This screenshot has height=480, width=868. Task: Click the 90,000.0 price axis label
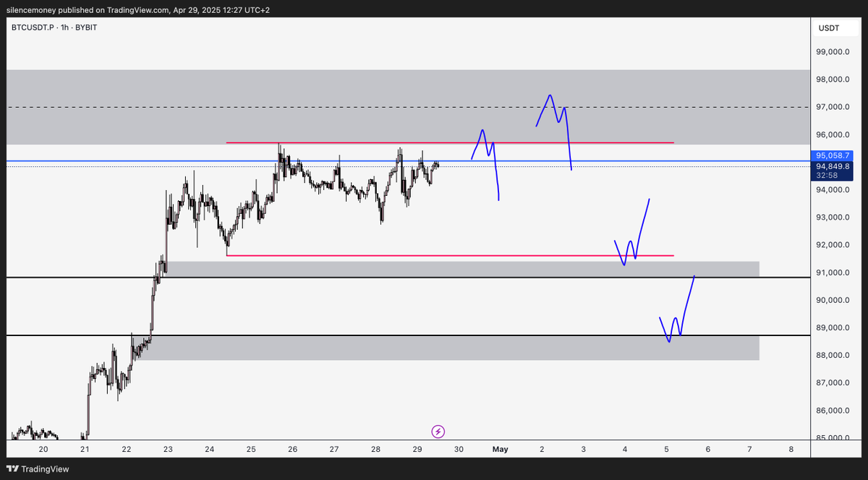833,300
